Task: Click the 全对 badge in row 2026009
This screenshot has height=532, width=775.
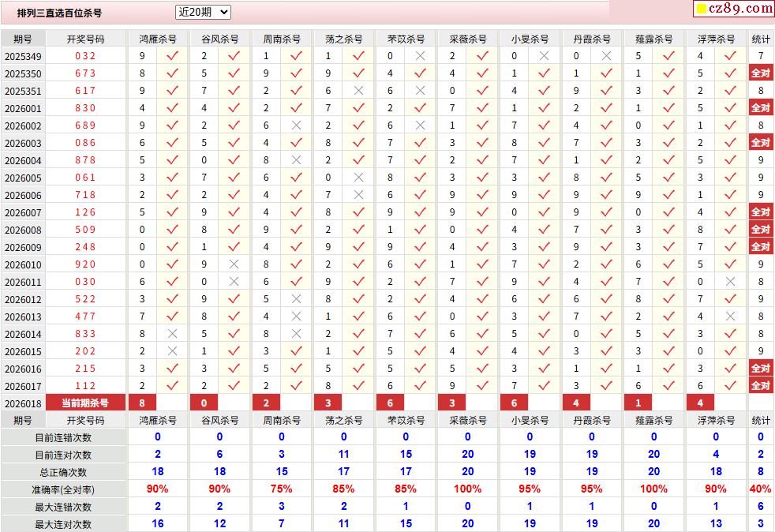Action: pos(761,247)
